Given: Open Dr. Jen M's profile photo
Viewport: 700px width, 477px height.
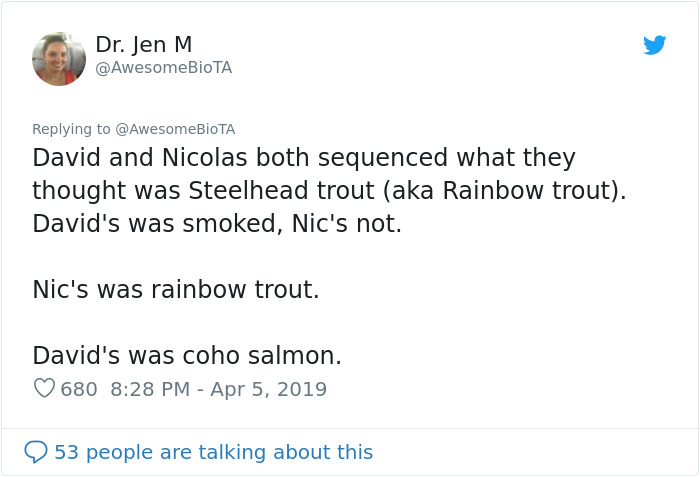Looking at the screenshot, I should coord(59,58).
